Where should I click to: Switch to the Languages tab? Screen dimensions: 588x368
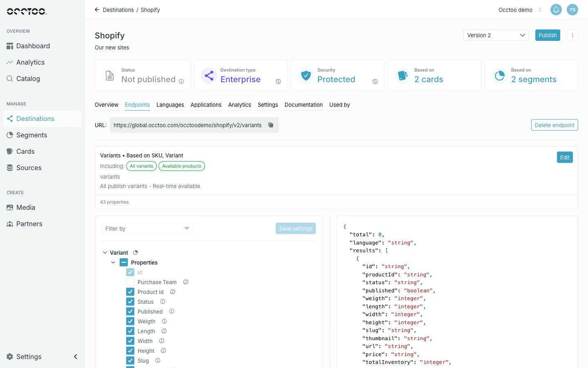pyautogui.click(x=170, y=105)
